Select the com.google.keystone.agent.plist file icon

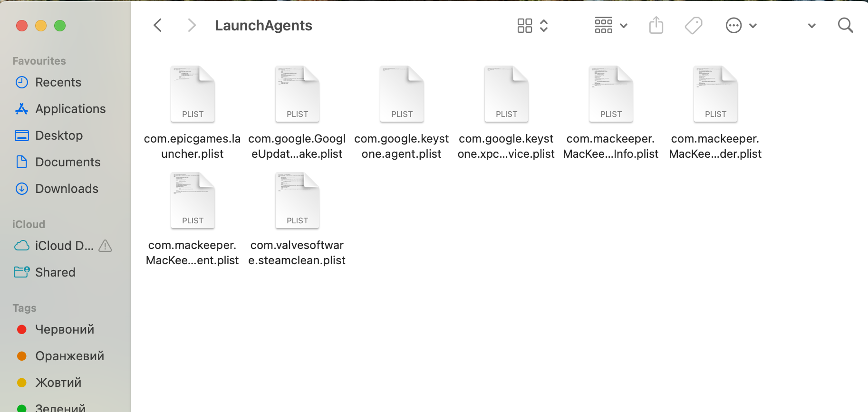click(402, 94)
